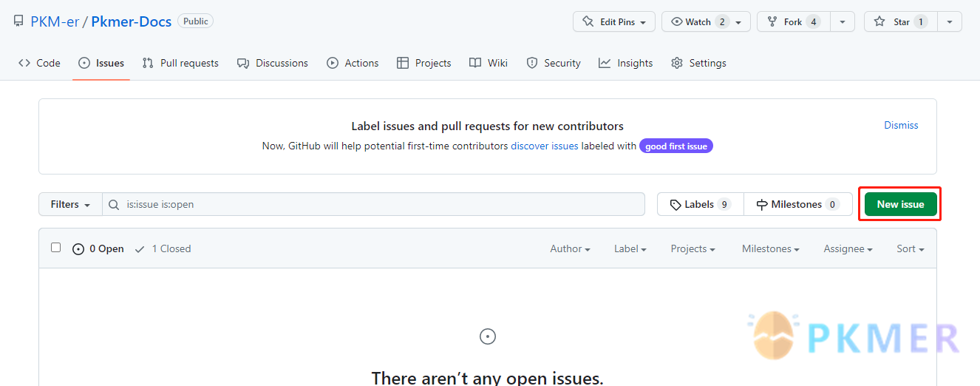This screenshot has height=386, width=980.
Task: Click the Star button icon
Action: (879, 22)
